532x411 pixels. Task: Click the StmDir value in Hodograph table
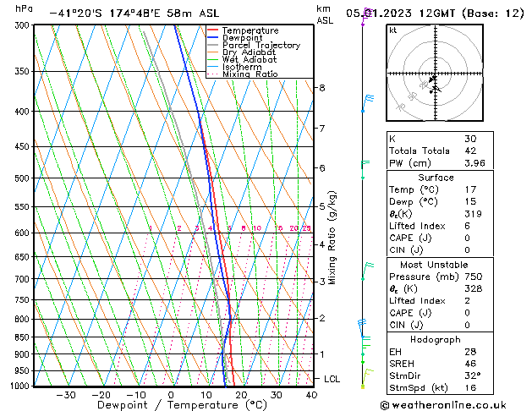(x=473, y=375)
